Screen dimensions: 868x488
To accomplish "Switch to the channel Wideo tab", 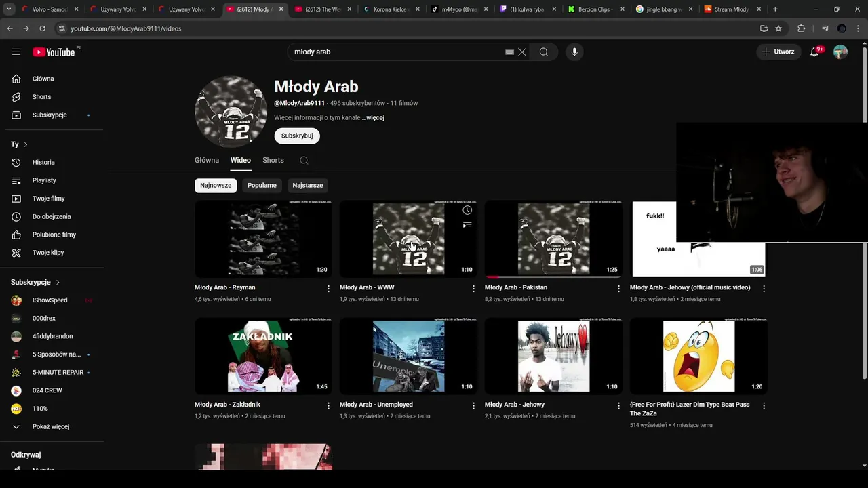I will click(x=241, y=161).
